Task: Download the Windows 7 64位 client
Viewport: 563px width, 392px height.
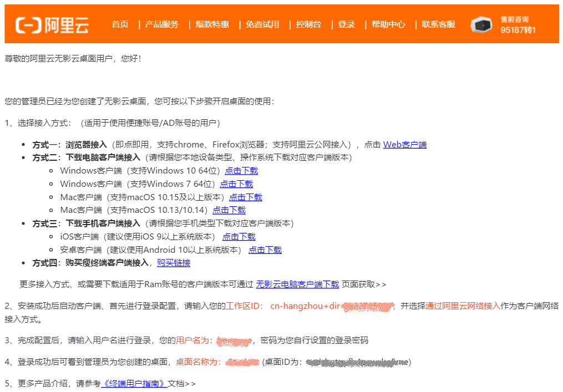Action: 236,184
